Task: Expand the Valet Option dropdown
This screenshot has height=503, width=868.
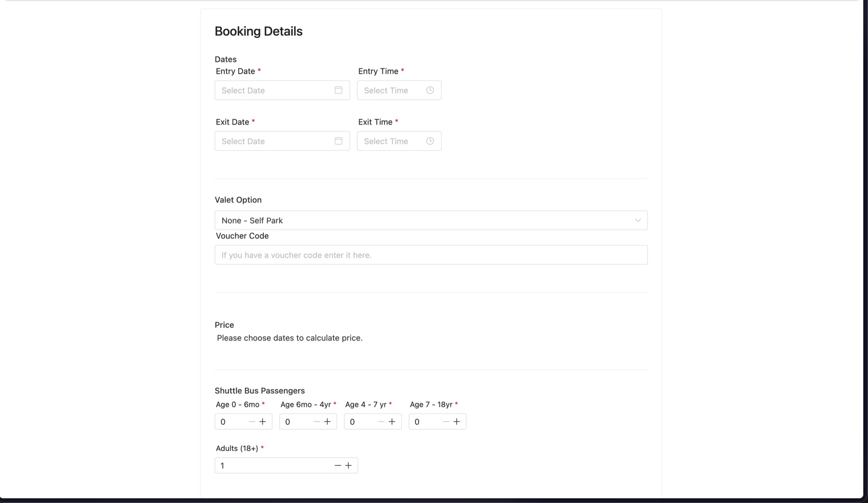Action: pyautogui.click(x=431, y=220)
